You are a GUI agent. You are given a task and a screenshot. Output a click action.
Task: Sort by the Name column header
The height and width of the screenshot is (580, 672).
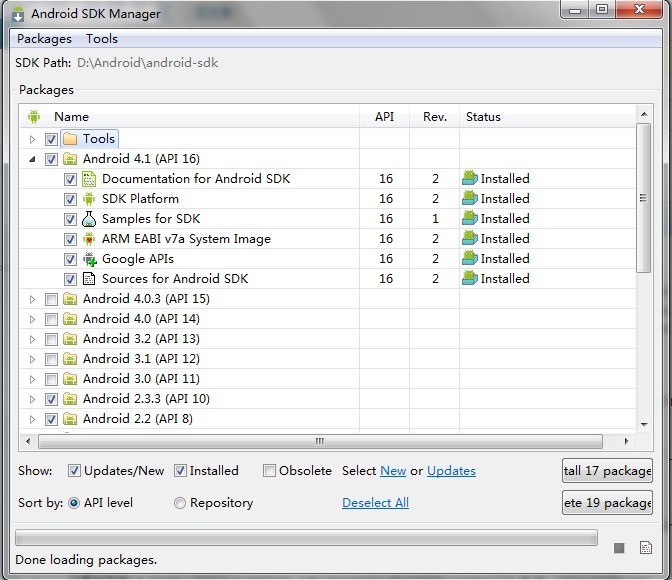(x=189, y=117)
